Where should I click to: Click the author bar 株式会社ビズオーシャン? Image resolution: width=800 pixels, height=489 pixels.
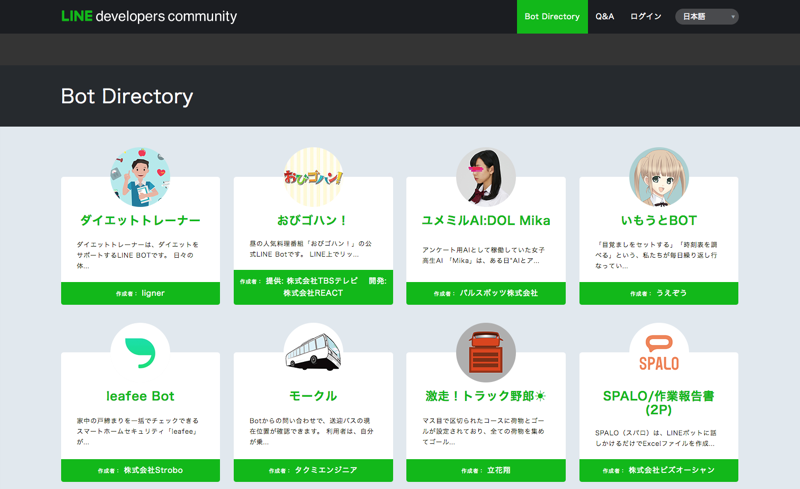pos(659,470)
